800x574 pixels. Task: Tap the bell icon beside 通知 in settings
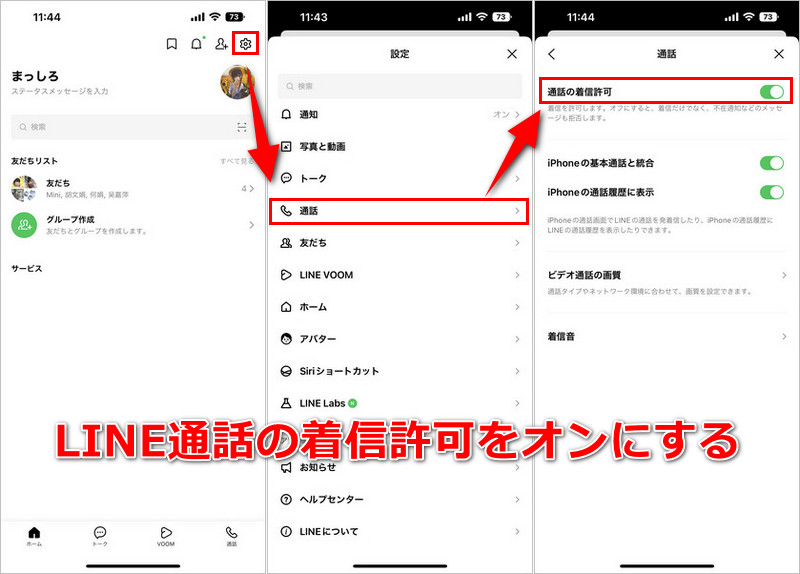(x=286, y=114)
